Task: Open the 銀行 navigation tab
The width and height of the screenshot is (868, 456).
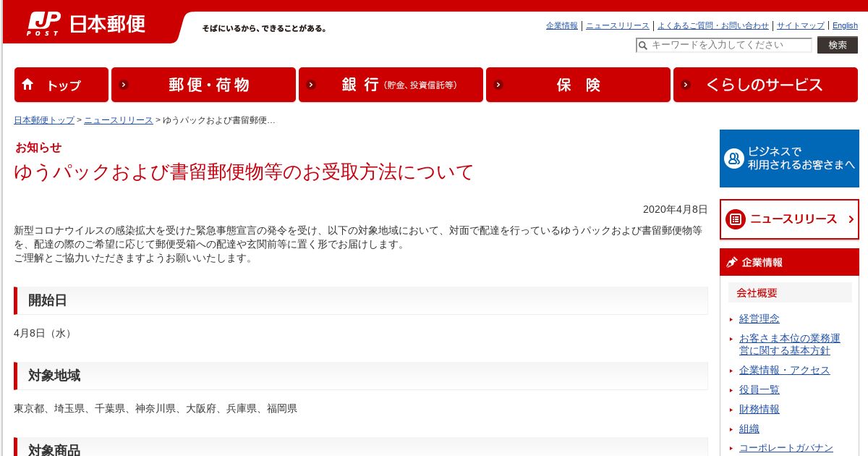Action: [391, 85]
